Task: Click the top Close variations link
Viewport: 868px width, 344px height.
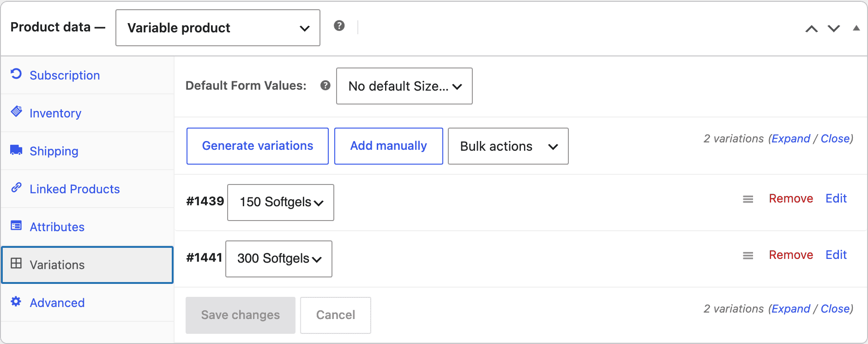Action: (x=835, y=139)
